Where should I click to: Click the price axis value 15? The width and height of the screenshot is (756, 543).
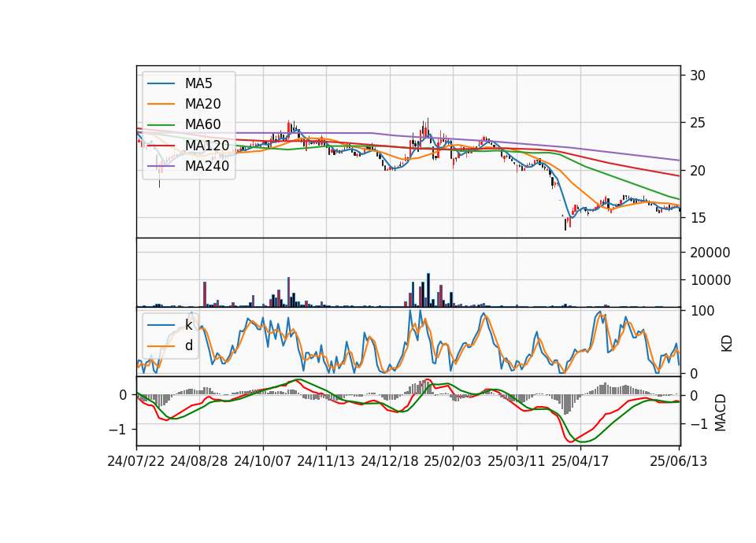[698, 218]
